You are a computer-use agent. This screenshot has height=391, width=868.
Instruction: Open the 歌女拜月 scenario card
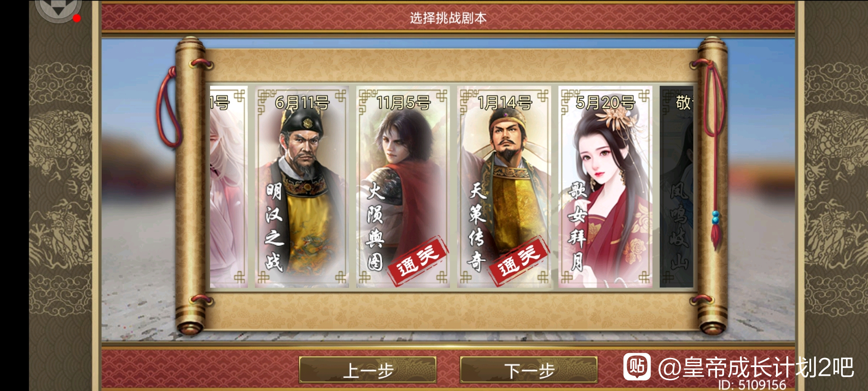[x=605, y=187]
